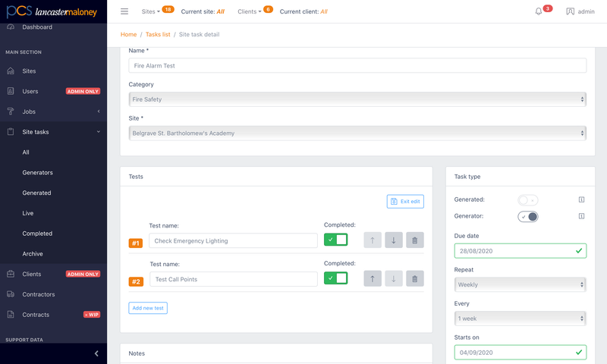
Task: Expand the Sites dropdown in top bar
Action: coord(150,11)
